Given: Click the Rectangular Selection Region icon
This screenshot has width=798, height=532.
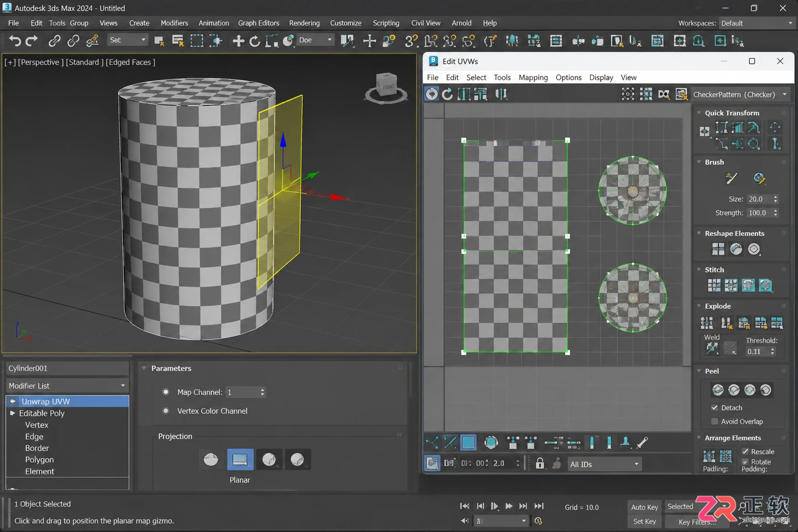Looking at the screenshot, I should click(197, 40).
